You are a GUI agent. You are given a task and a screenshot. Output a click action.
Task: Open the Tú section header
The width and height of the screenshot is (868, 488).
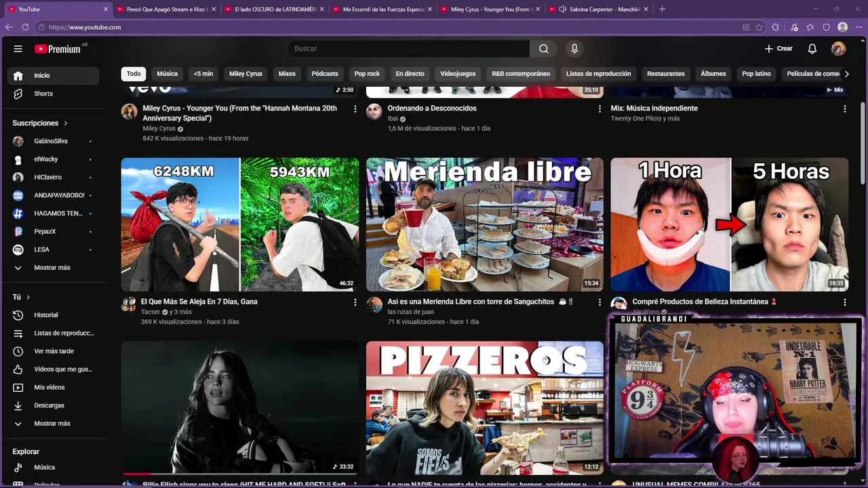22,297
